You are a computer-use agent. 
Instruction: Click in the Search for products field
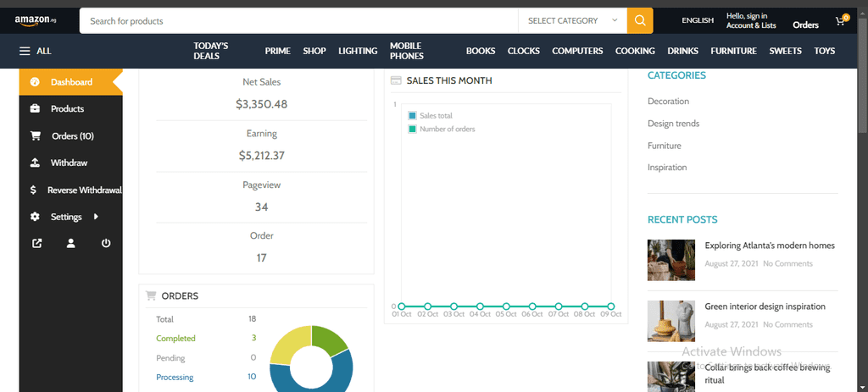click(x=299, y=20)
